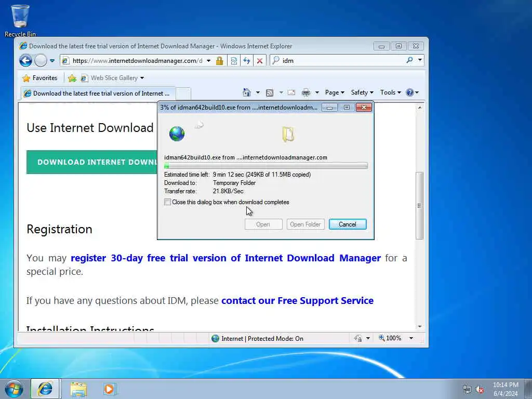
Task: Click the Temporary Folder download destination text
Action: coord(234,183)
